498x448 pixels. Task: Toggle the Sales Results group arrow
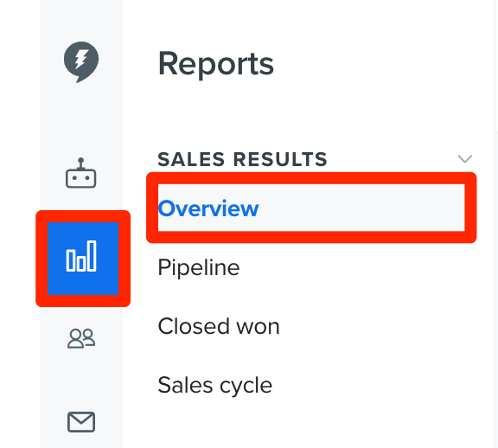(465, 158)
